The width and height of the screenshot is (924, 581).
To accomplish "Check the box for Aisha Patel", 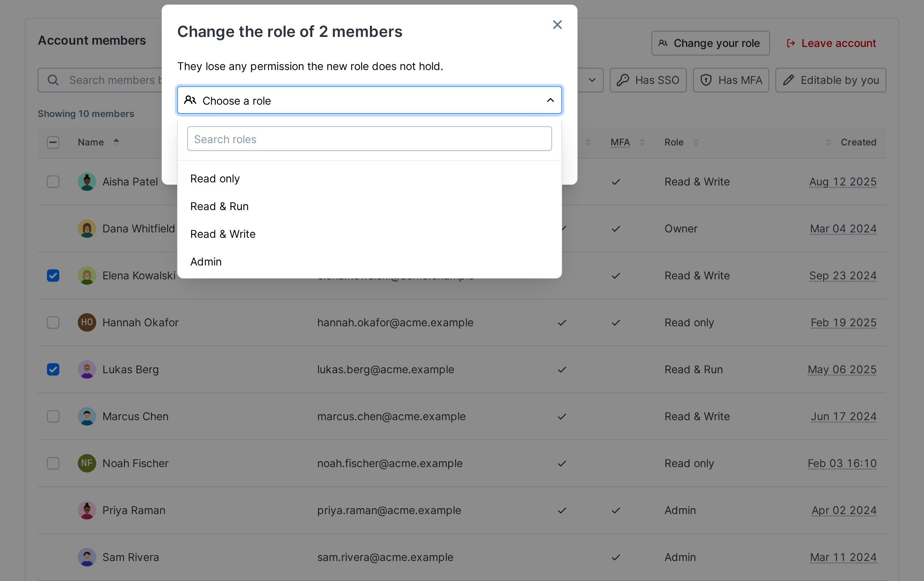I will (x=53, y=182).
